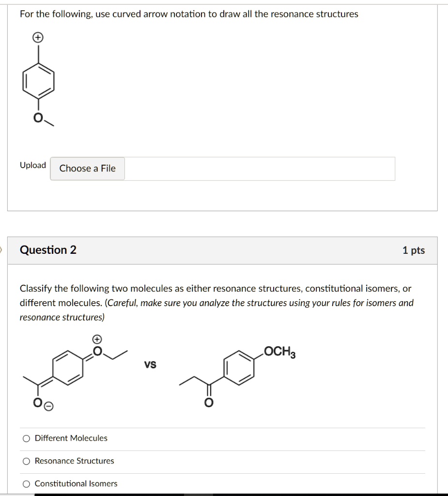
Task: Click the vs text between the two molecules
Action: [150, 364]
